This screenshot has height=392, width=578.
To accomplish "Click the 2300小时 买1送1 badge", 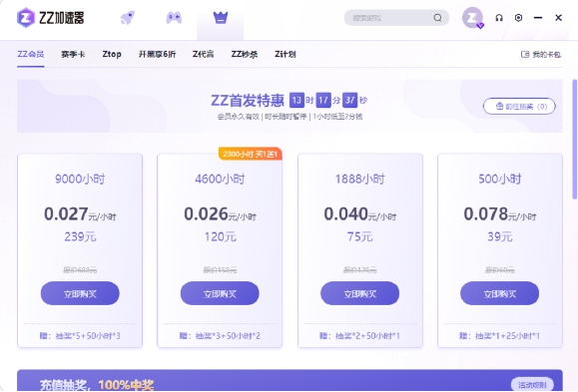I will coord(250,154).
